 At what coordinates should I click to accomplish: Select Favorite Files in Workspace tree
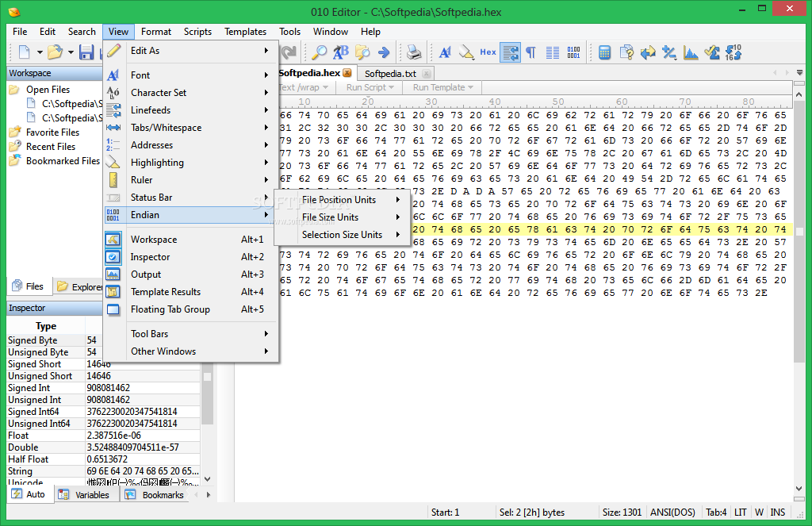pos(53,132)
